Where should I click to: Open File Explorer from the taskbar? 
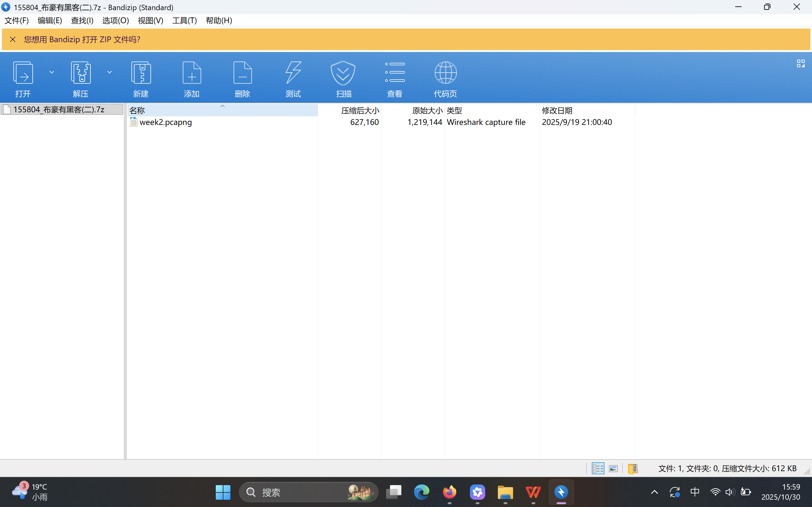(x=505, y=492)
